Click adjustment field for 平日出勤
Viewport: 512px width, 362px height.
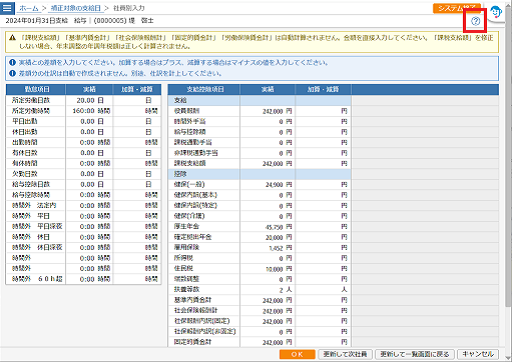pos(137,121)
